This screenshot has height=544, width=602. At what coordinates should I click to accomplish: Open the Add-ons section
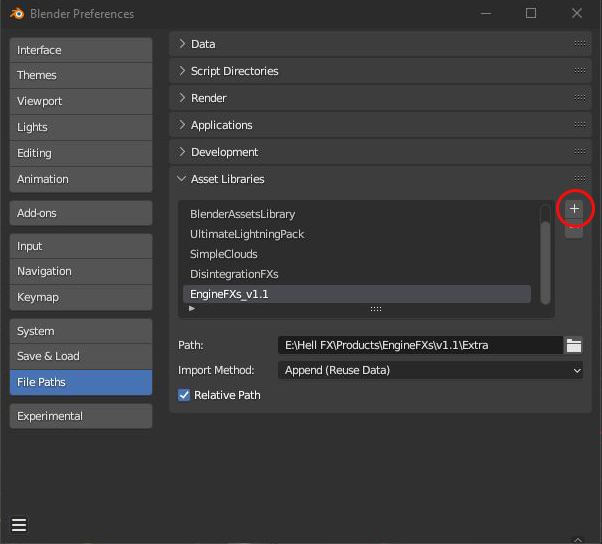click(81, 213)
